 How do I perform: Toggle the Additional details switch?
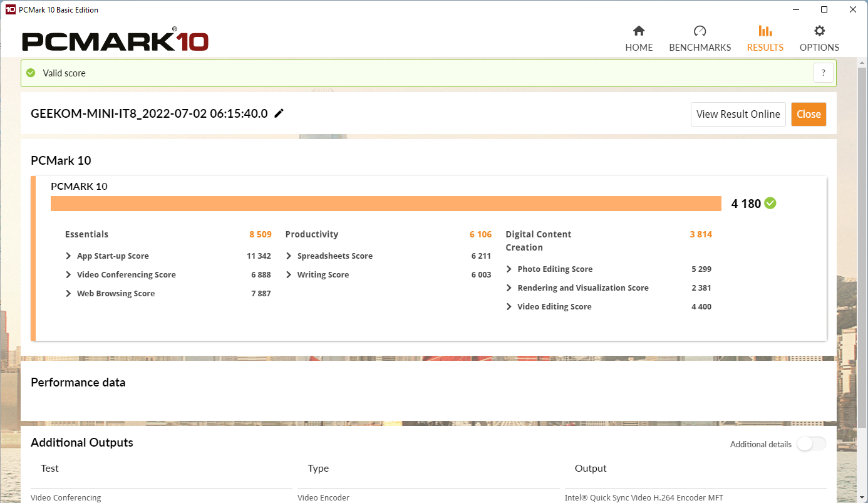coord(812,444)
